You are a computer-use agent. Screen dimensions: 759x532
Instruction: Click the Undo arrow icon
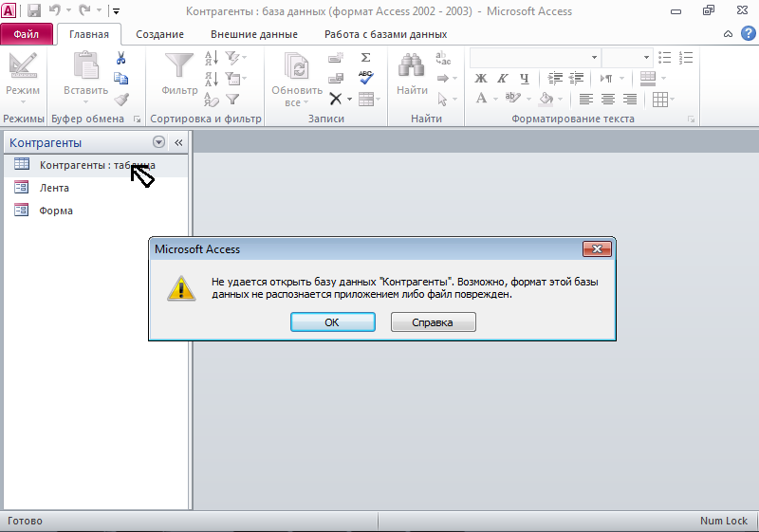tap(55, 10)
